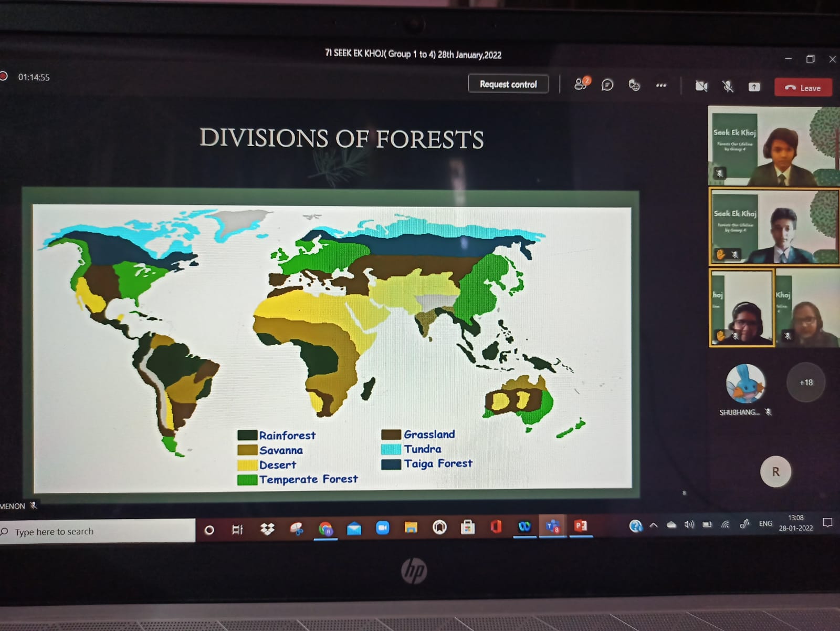Image resolution: width=840 pixels, height=631 pixels.
Task: Open the pen workspace tray icon
Action: pos(744,523)
